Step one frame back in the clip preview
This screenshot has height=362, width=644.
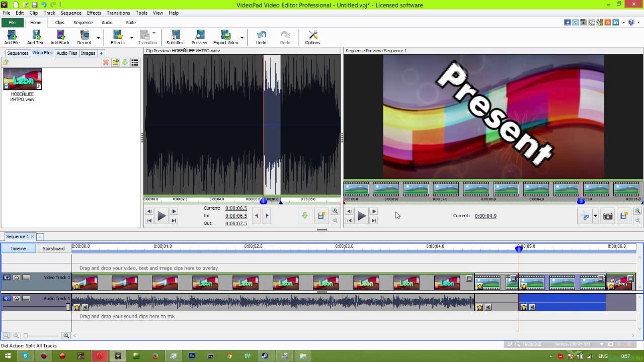pos(149,212)
